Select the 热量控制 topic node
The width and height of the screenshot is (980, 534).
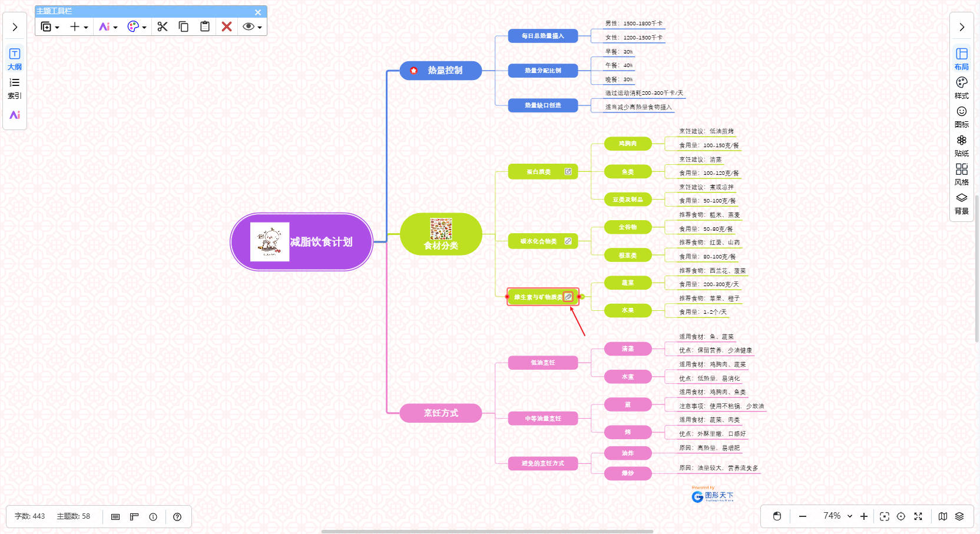point(441,71)
